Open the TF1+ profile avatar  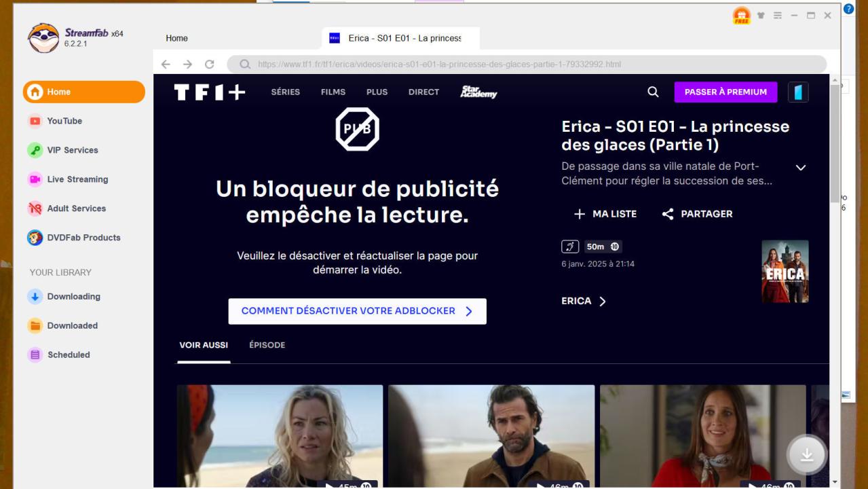tap(798, 92)
